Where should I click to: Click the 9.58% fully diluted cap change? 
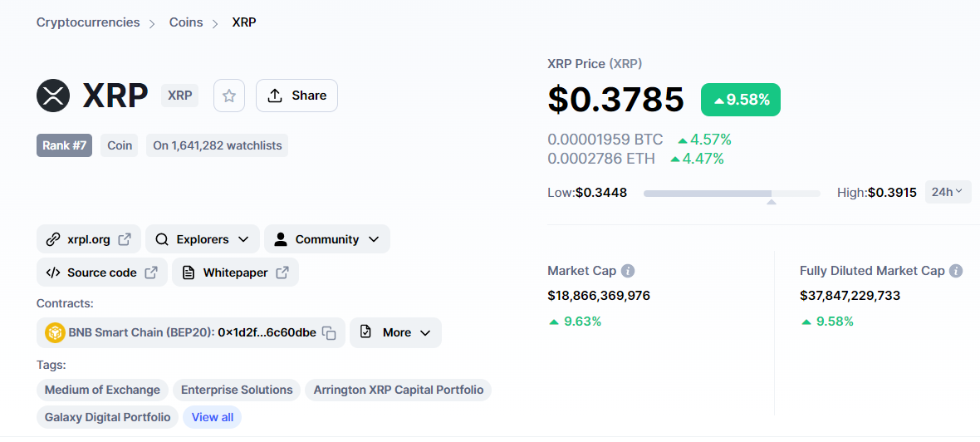tap(827, 322)
